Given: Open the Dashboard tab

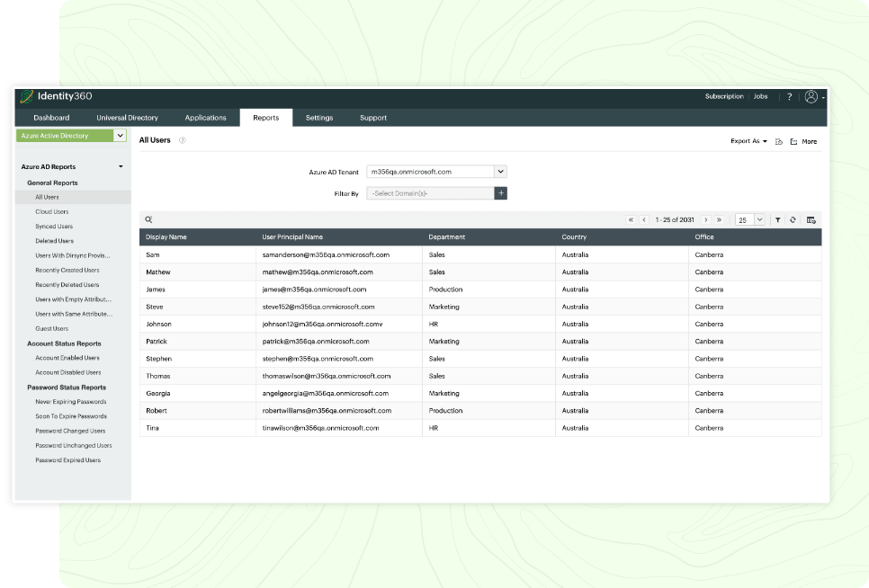Looking at the screenshot, I should pos(51,118).
